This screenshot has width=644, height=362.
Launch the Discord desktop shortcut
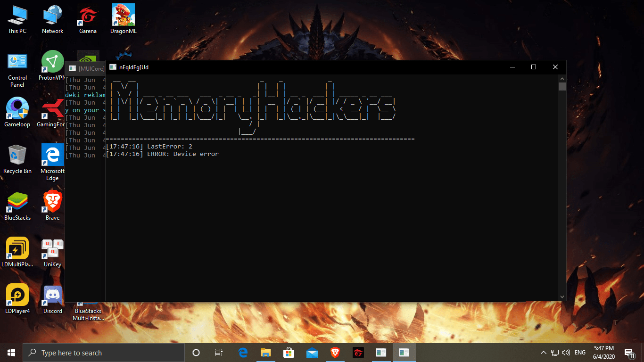tap(52, 299)
